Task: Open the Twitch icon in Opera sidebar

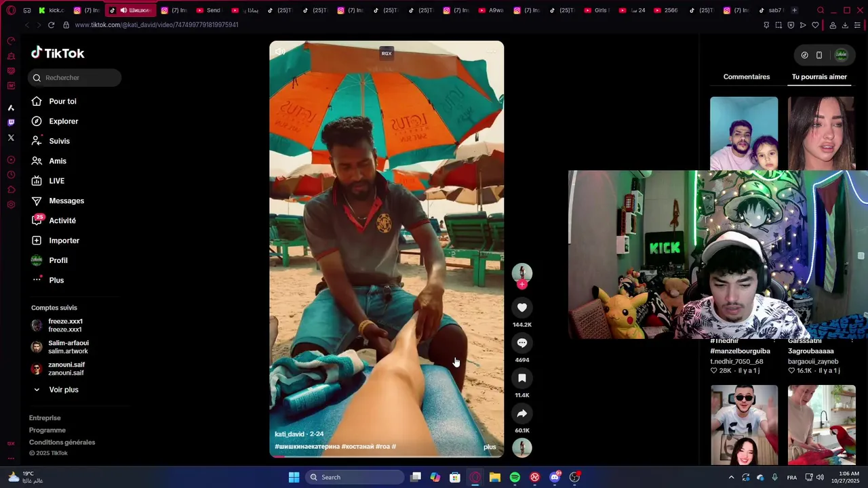Action: [x=11, y=123]
